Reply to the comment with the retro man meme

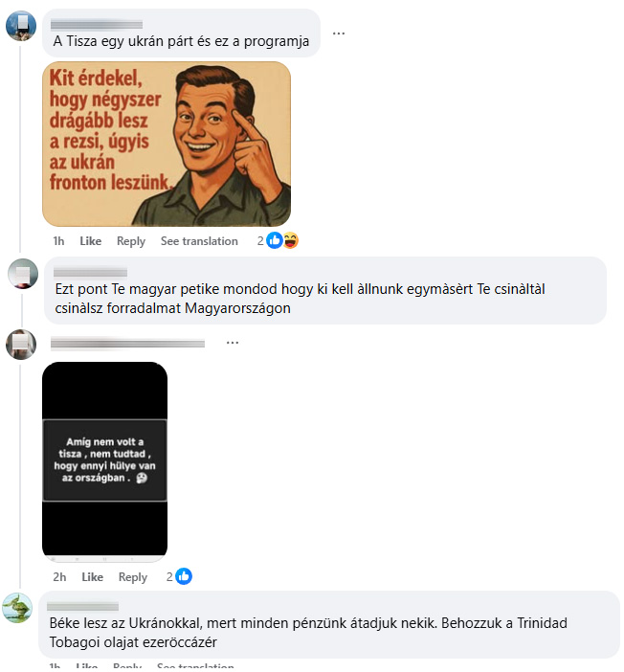[x=131, y=241]
